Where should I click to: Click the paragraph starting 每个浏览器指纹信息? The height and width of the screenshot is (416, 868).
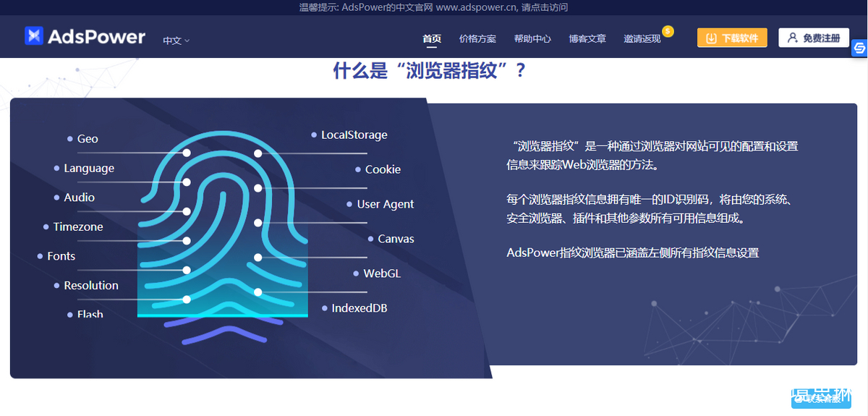651,208
